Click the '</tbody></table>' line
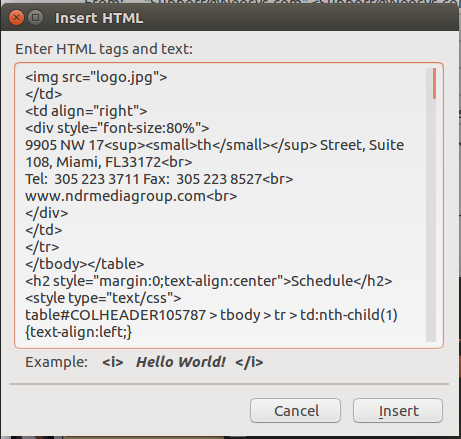This screenshot has width=461, height=439. tap(85, 264)
